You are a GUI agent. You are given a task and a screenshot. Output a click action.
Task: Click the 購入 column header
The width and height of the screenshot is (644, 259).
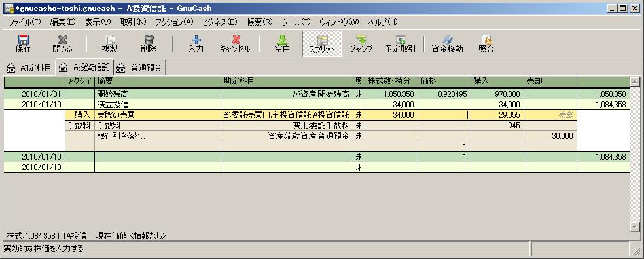(x=497, y=81)
